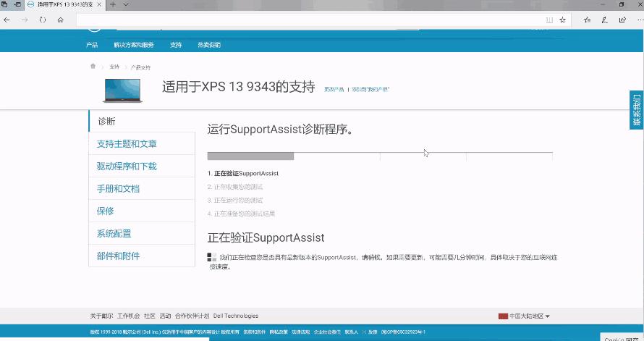Click the 运行SupportAssist诊断程序 heading

point(280,130)
